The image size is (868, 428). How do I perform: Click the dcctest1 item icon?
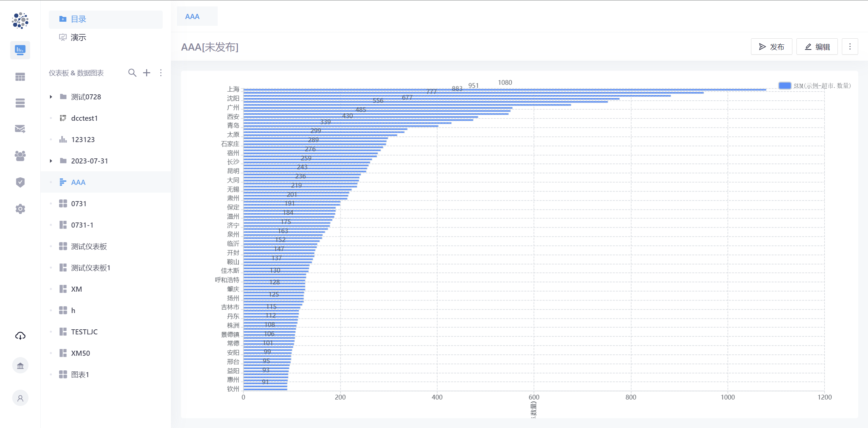pyautogui.click(x=63, y=118)
